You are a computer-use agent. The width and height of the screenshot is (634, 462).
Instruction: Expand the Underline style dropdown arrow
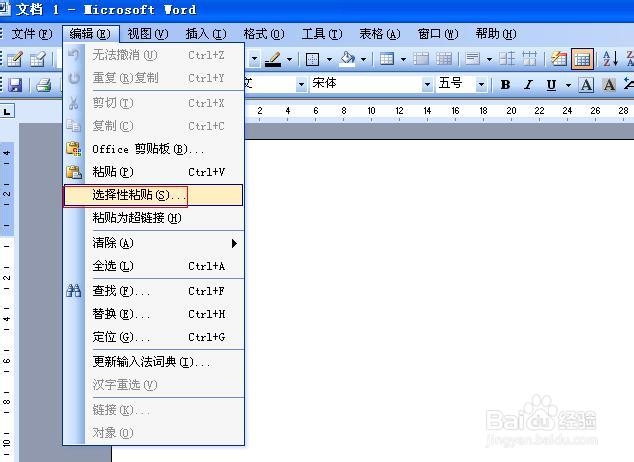click(568, 85)
